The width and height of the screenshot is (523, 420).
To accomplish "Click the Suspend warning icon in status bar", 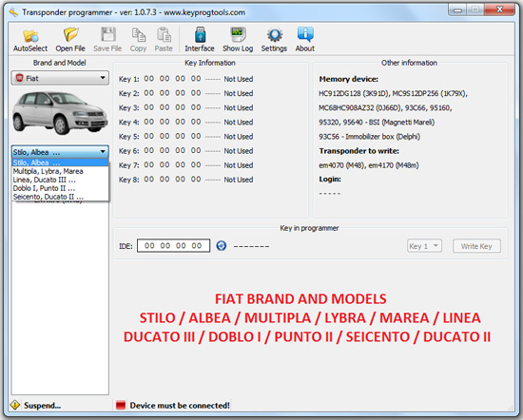I will click(x=15, y=405).
